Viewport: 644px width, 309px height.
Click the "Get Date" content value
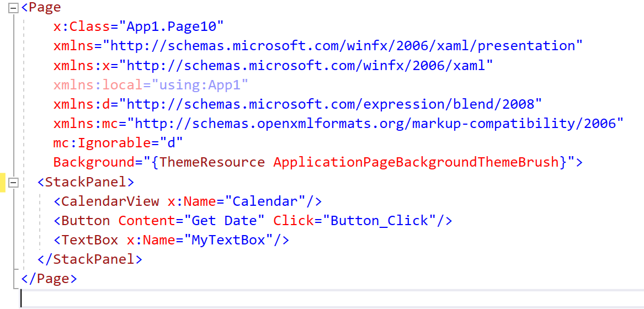click(224, 221)
